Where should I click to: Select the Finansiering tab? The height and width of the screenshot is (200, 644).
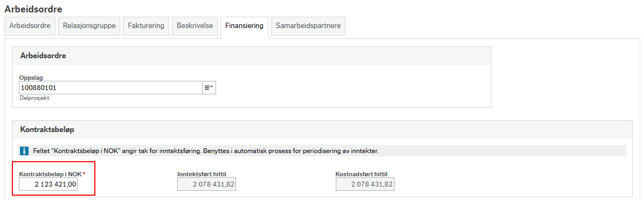click(244, 27)
